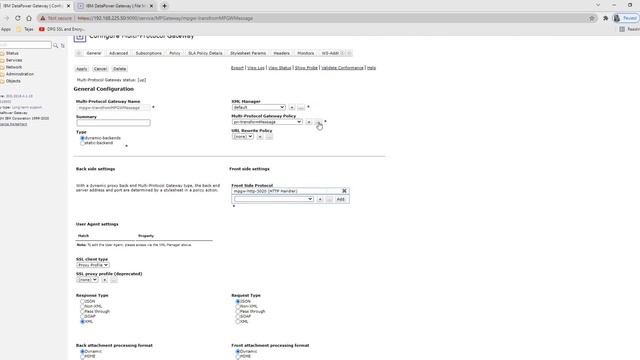Click ellipsis button beside SSL proxy profile

click(x=113, y=280)
